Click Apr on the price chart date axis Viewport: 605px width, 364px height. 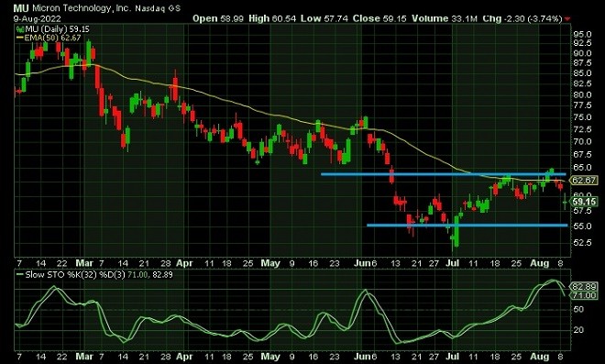click(x=184, y=263)
